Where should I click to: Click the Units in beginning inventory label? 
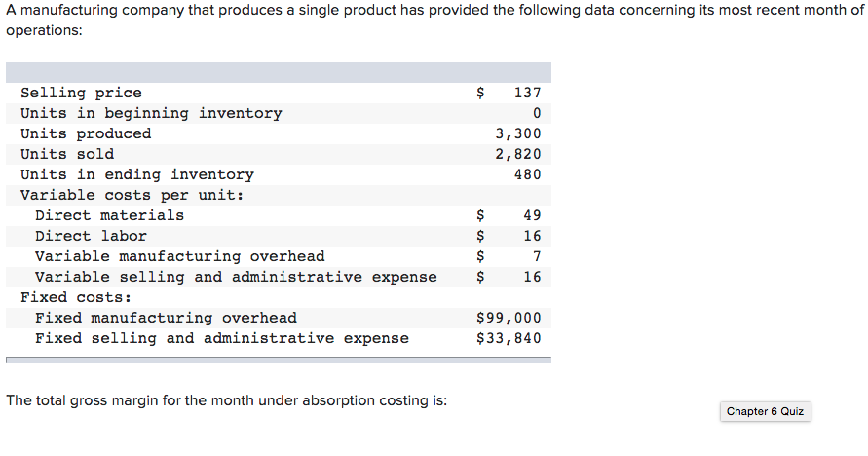151,113
